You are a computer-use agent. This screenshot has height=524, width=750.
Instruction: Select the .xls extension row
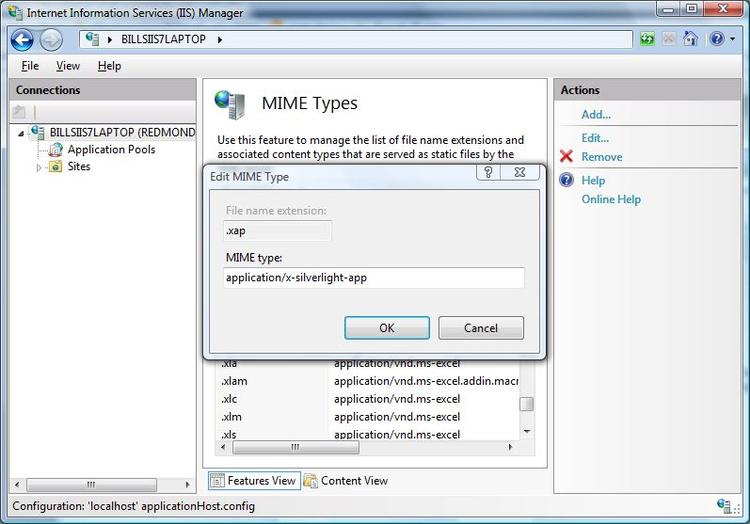pyautogui.click(x=367, y=434)
